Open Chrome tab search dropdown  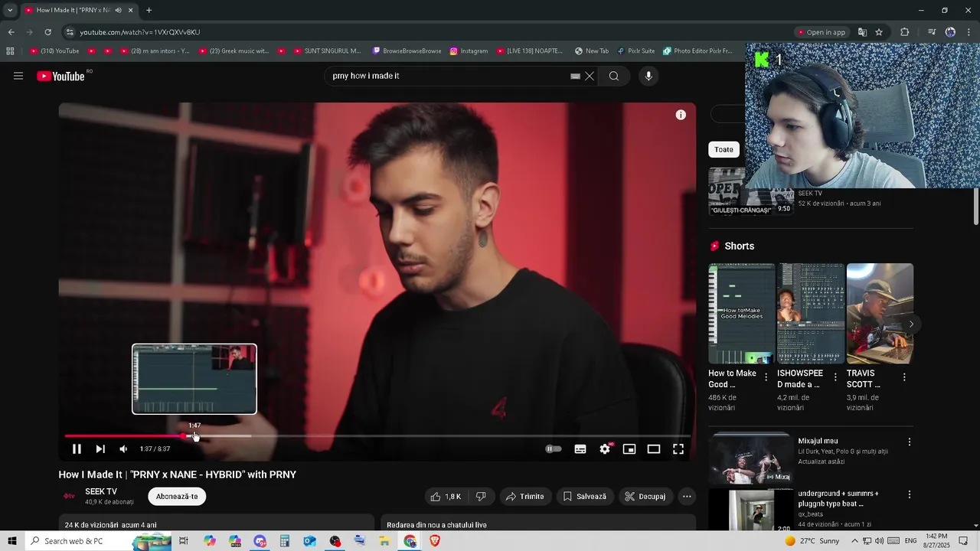pyautogui.click(x=10, y=11)
